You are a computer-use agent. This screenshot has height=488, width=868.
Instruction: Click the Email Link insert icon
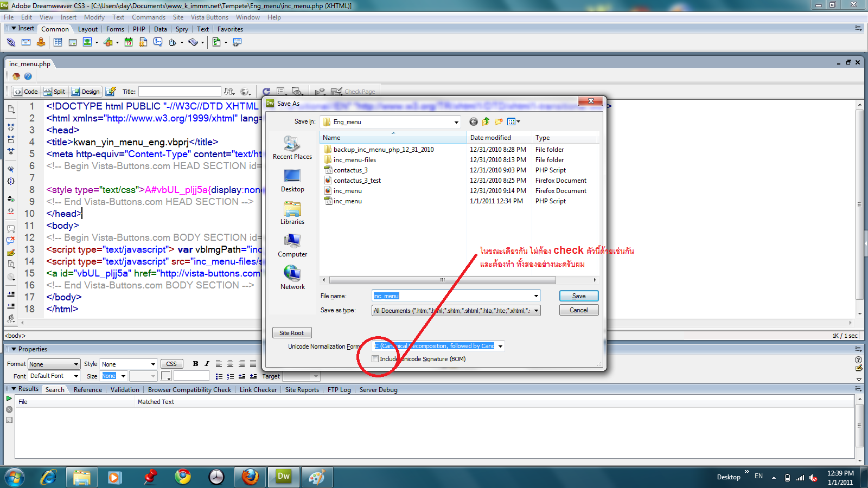click(x=25, y=42)
